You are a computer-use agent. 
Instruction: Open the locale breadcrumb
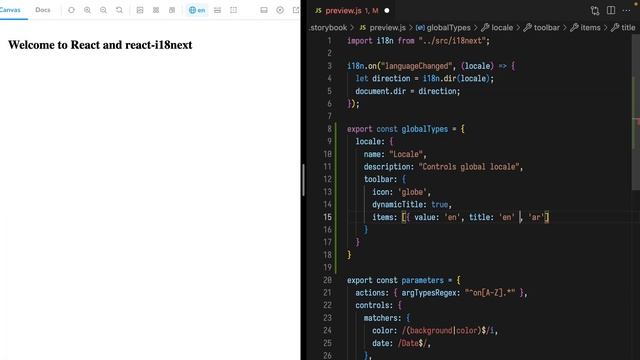click(502, 28)
